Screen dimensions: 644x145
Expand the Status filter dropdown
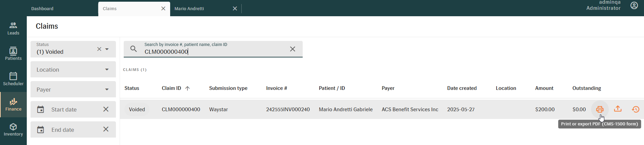(107, 49)
